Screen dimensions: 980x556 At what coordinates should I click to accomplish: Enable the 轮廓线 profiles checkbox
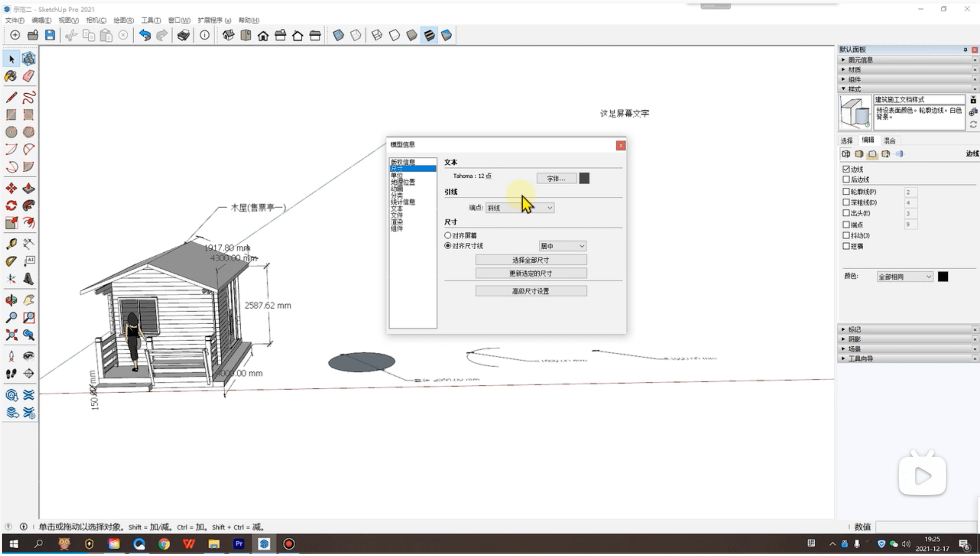[846, 191]
